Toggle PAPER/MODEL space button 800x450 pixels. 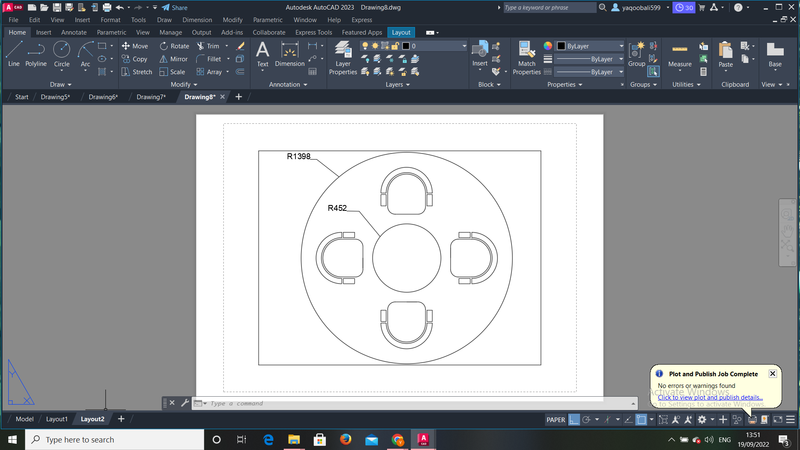pyautogui.click(x=556, y=419)
